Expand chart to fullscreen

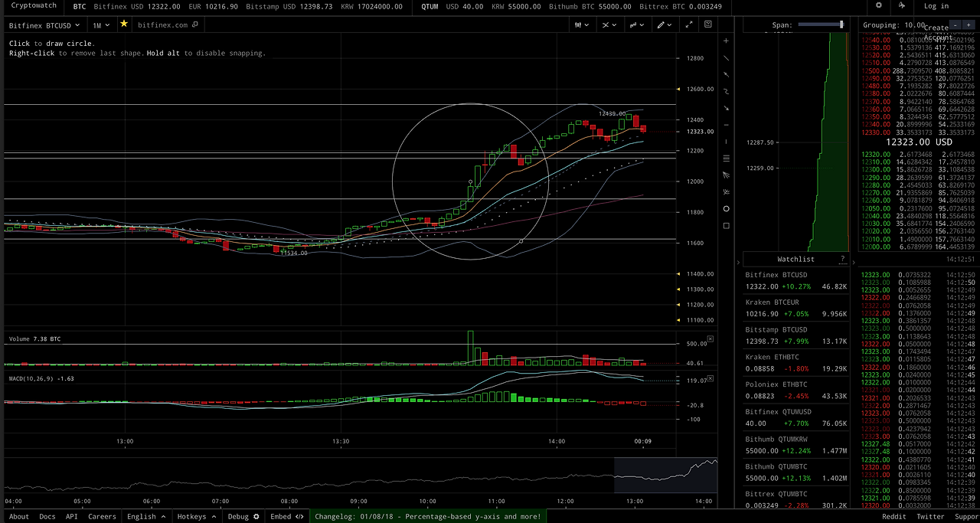click(689, 25)
